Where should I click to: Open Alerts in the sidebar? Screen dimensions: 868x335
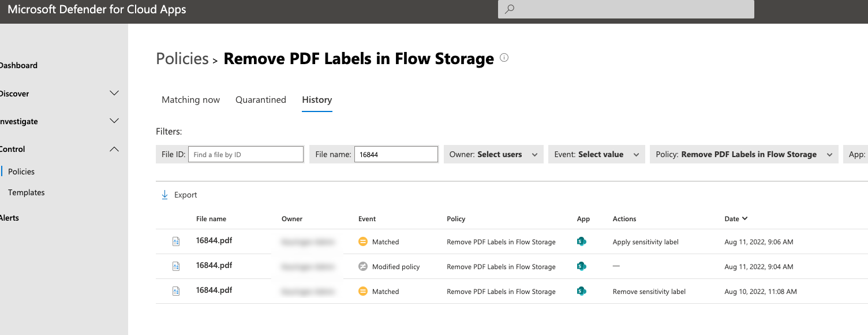point(9,218)
